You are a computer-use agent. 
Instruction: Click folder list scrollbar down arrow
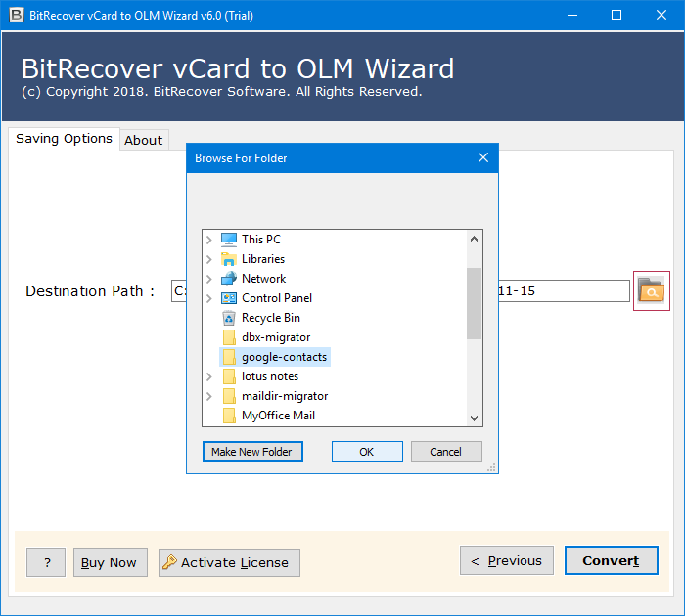coord(474,418)
